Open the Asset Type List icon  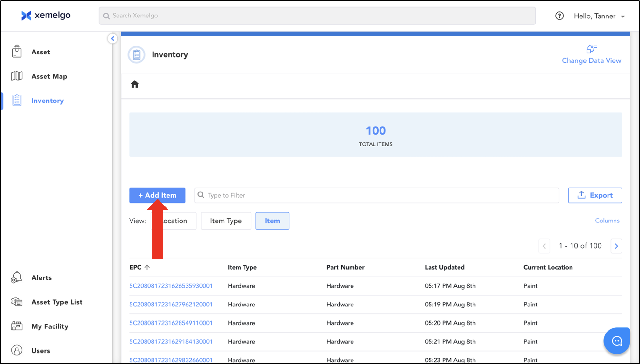(x=17, y=302)
